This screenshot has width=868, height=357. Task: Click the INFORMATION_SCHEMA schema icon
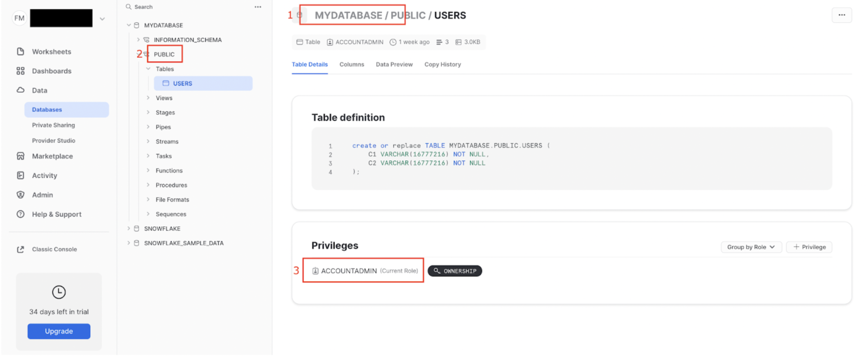point(146,40)
